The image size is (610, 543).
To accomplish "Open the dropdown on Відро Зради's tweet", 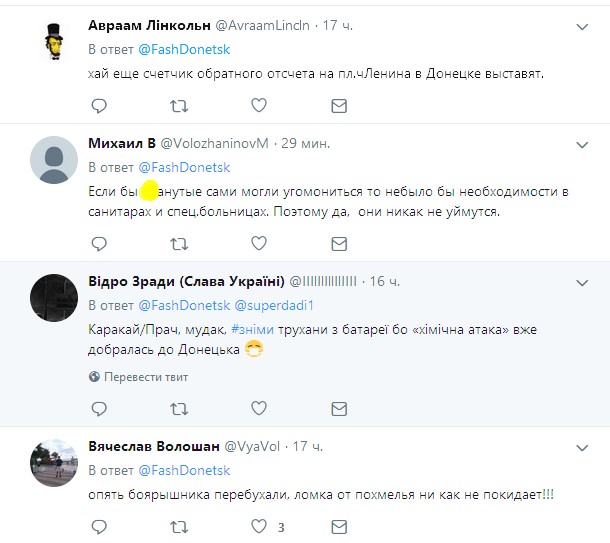I will (581, 281).
